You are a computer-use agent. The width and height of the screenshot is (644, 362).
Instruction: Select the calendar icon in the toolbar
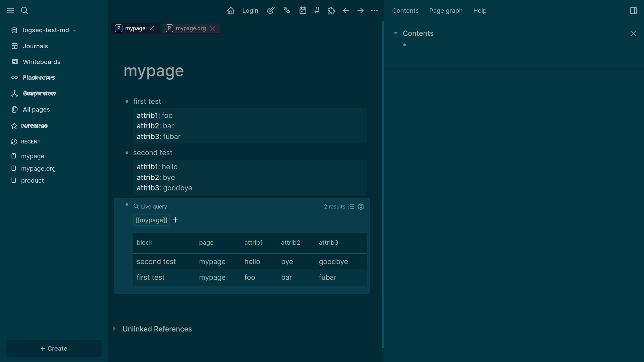[x=303, y=10]
